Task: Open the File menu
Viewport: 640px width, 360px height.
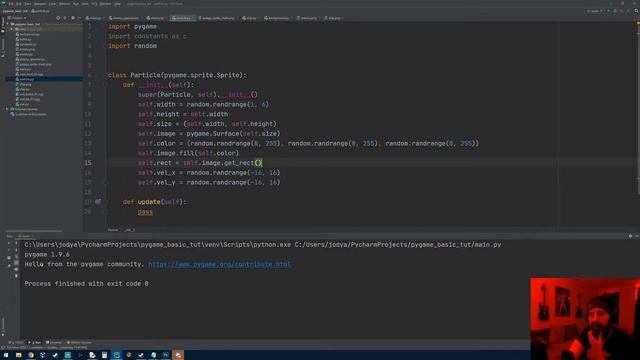Action: [x=11, y=4]
